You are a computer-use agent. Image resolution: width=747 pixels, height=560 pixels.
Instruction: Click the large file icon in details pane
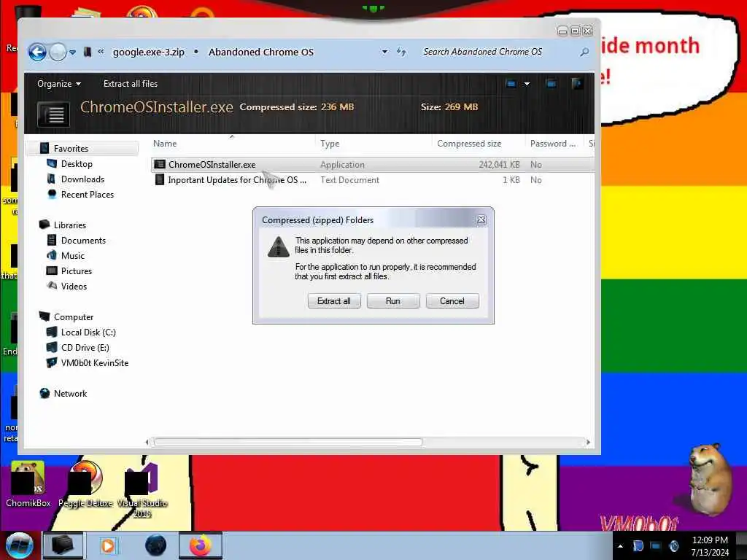(53, 114)
